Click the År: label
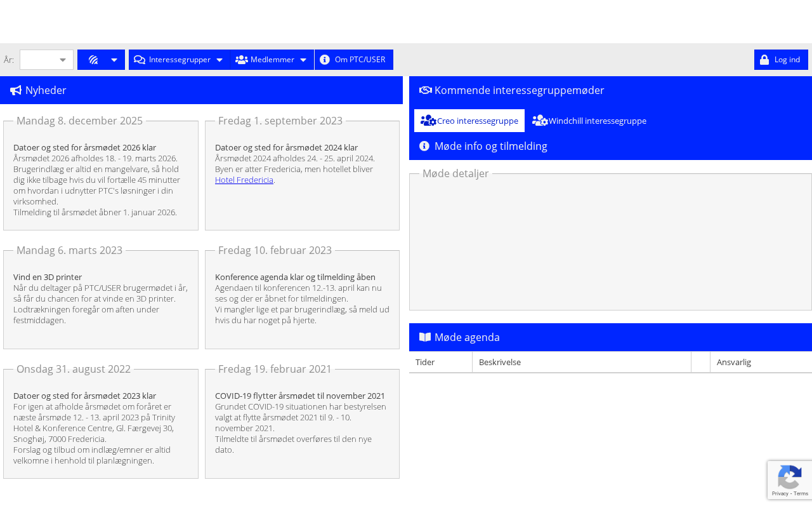The height and width of the screenshot is (508, 812). (9, 60)
